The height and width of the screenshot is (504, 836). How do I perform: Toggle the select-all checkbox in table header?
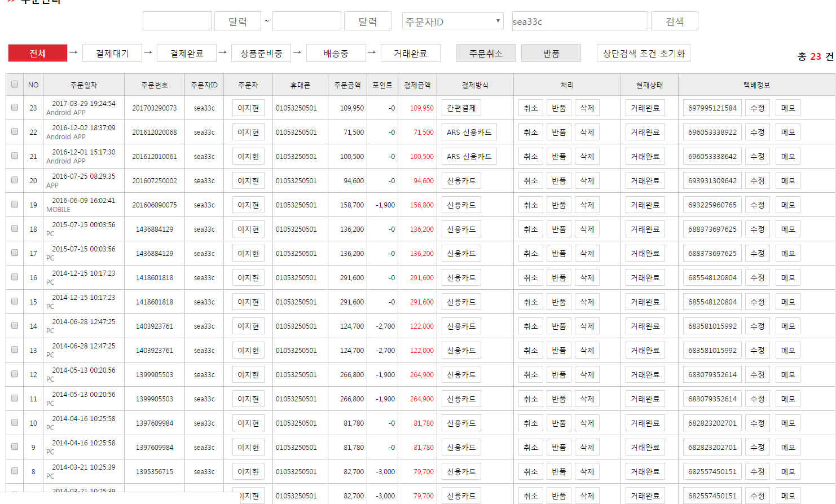15,85
